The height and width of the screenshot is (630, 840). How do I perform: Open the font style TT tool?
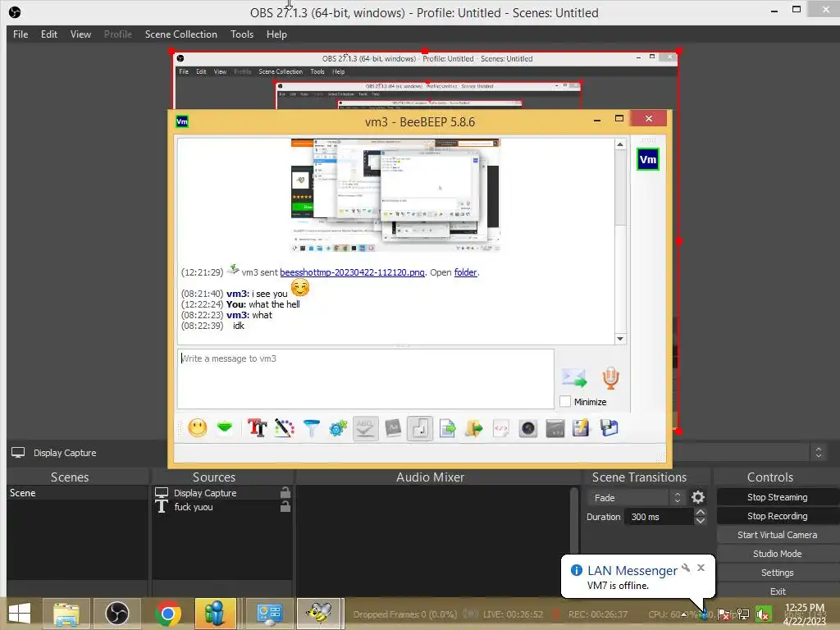(257, 428)
